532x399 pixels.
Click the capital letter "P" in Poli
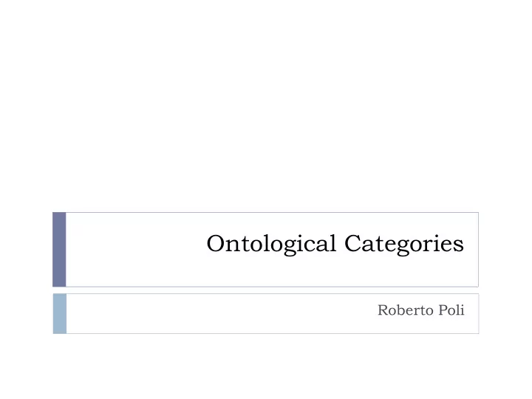click(443, 310)
